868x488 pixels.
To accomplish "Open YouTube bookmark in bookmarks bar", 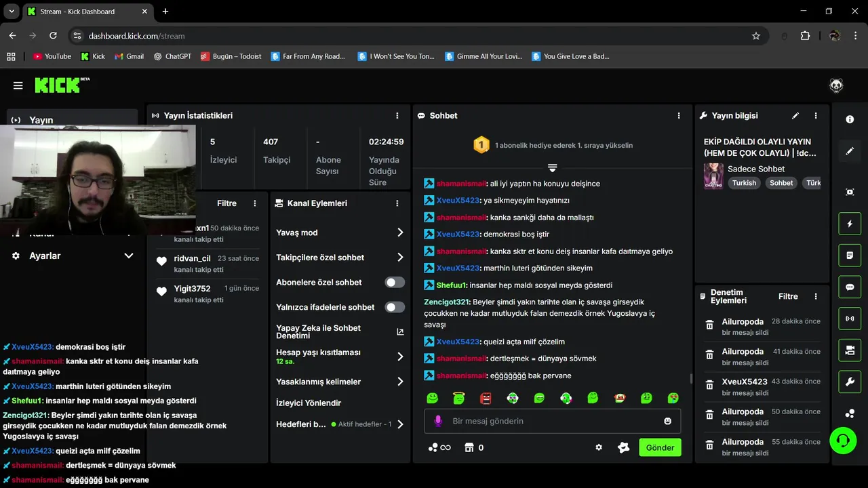I will point(52,56).
